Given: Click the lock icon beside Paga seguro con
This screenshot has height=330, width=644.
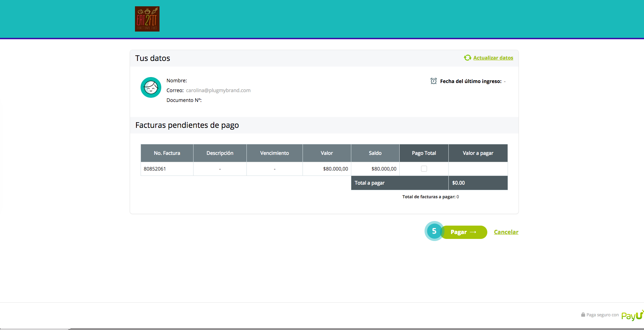Looking at the screenshot, I should [583, 315].
